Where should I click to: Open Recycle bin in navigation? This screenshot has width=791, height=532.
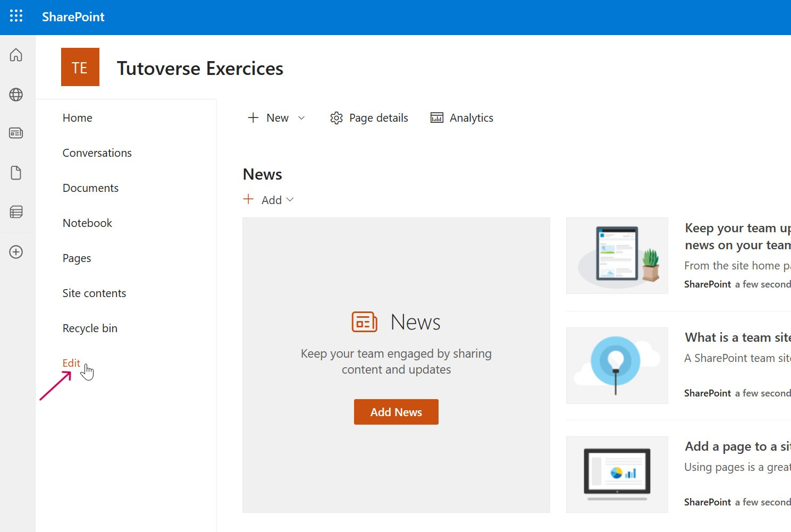click(x=90, y=328)
